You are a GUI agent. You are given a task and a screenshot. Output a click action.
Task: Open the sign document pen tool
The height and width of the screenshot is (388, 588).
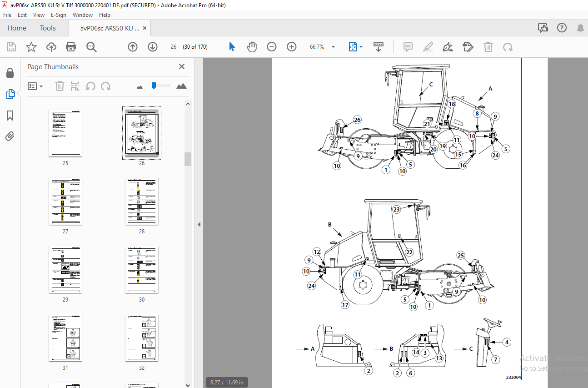point(448,47)
